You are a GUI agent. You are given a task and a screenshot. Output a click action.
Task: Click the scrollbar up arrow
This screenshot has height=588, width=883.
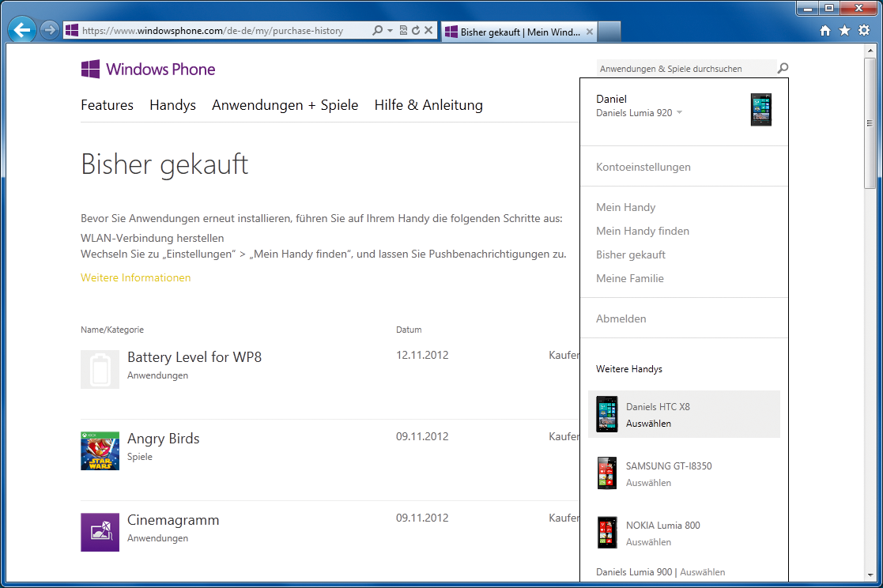(x=870, y=50)
